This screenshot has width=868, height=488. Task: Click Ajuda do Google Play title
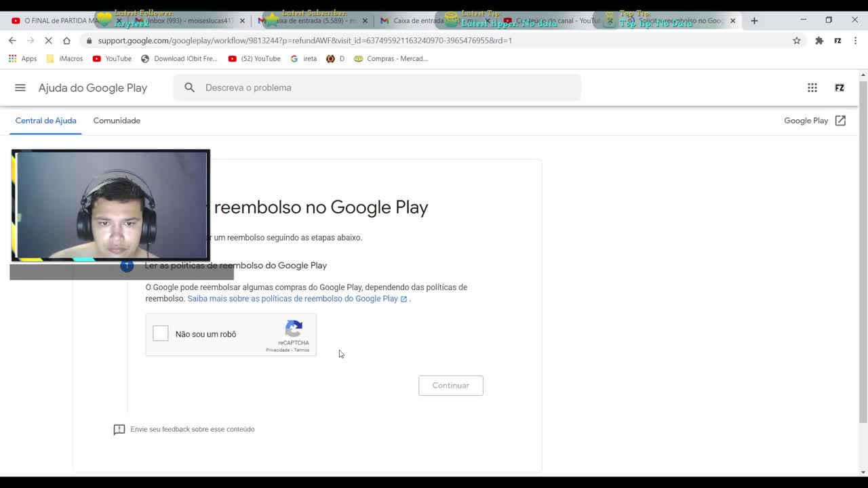[x=93, y=87]
